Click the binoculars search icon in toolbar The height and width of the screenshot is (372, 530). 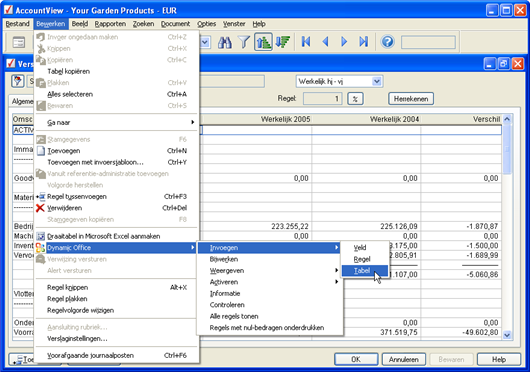(x=224, y=42)
